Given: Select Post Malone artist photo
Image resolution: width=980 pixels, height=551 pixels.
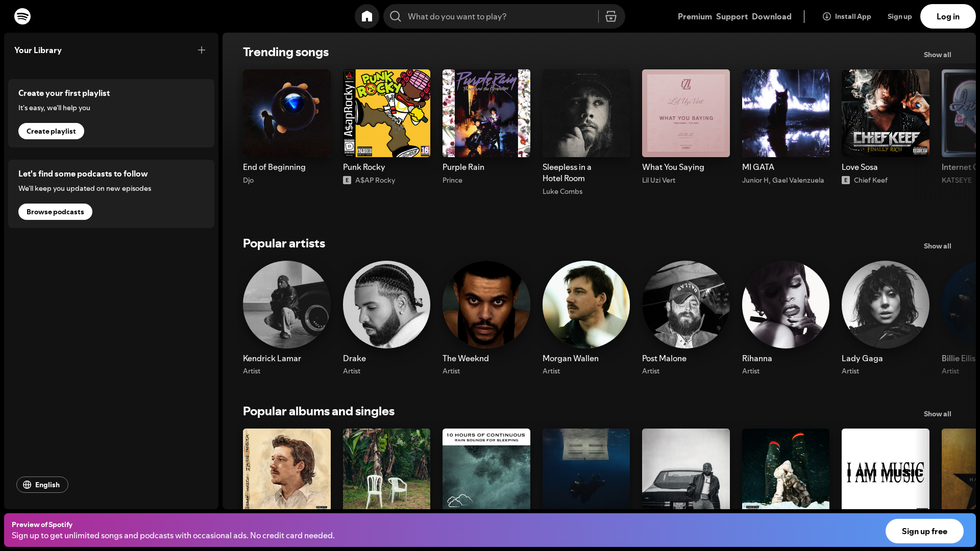Looking at the screenshot, I should point(686,305).
